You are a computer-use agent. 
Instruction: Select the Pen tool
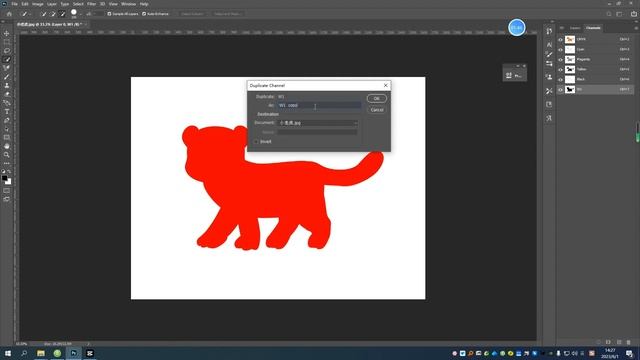coord(7,120)
